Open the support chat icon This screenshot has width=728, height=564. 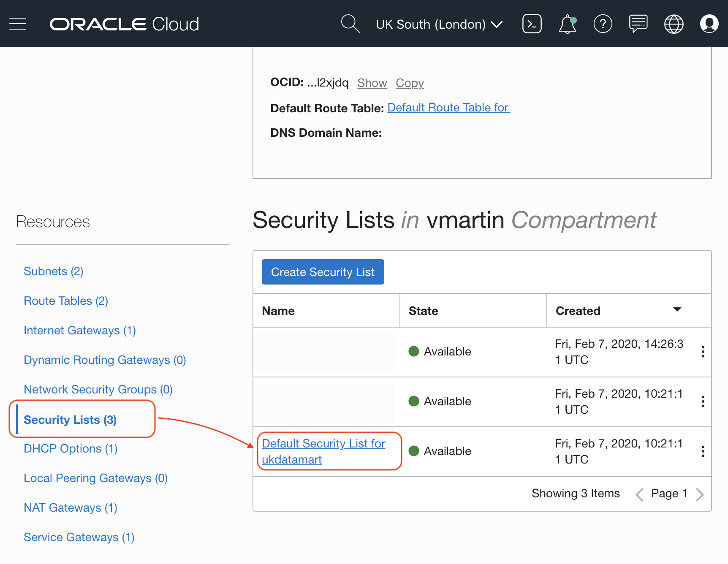pos(638,24)
